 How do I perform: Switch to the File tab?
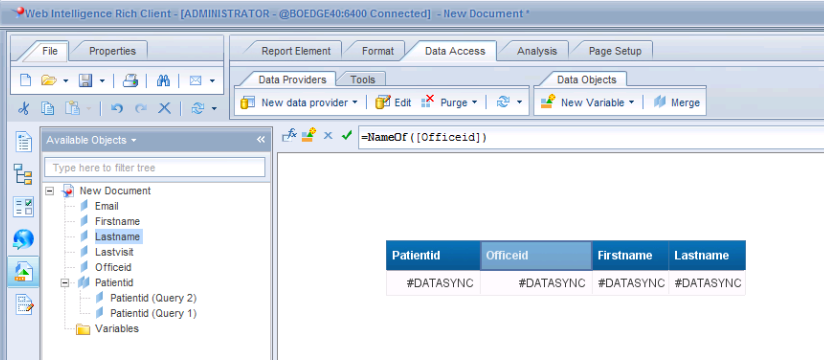pyautogui.click(x=49, y=51)
